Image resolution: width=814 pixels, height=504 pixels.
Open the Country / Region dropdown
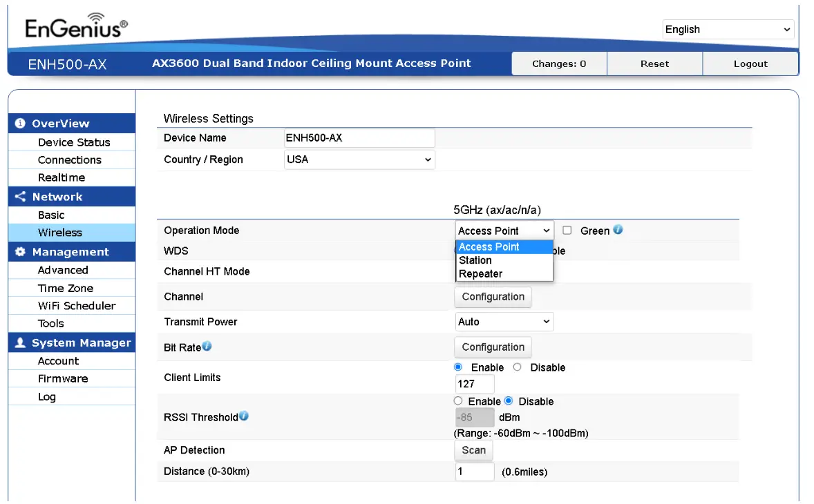tap(359, 159)
